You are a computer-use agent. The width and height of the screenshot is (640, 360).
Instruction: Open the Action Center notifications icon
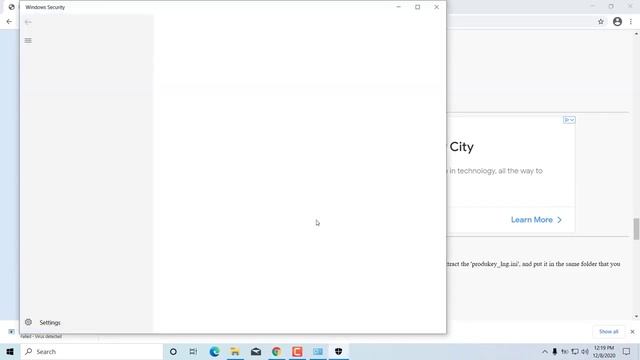pos(627,351)
